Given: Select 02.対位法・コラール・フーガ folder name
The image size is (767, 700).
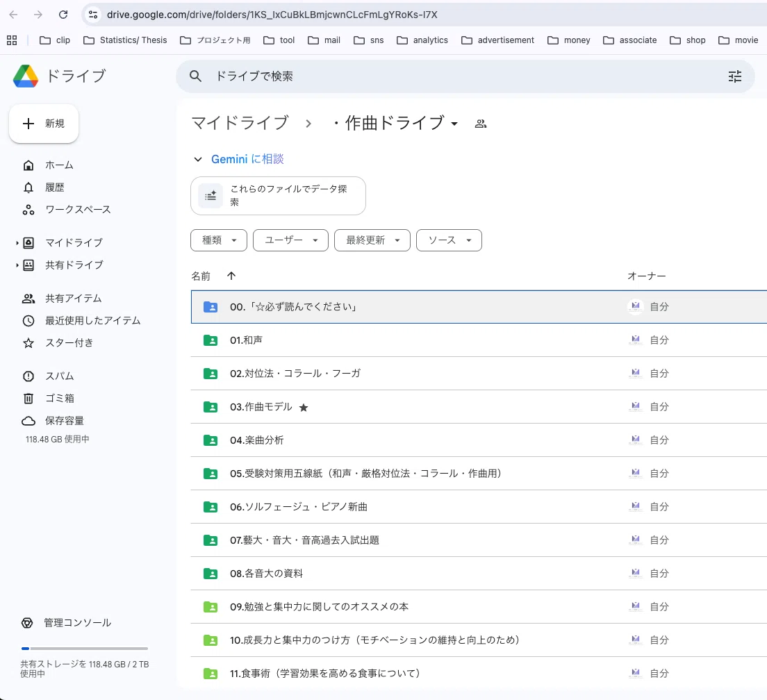Looking at the screenshot, I should [295, 374].
